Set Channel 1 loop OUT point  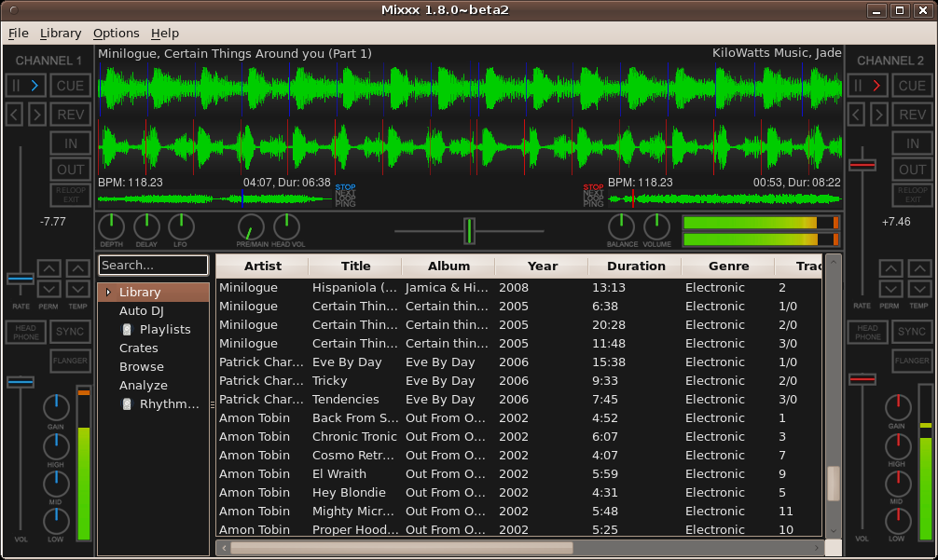70,170
